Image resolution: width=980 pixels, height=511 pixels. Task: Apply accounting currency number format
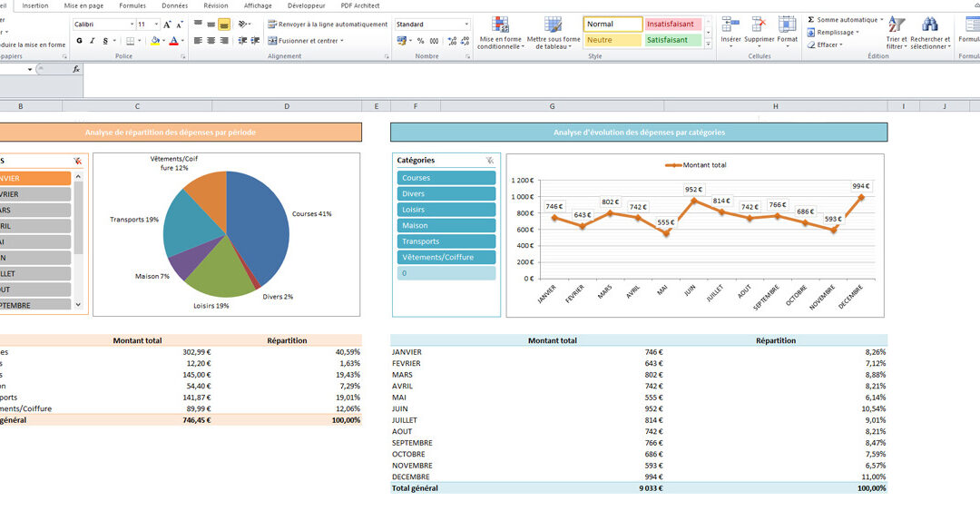tap(401, 41)
